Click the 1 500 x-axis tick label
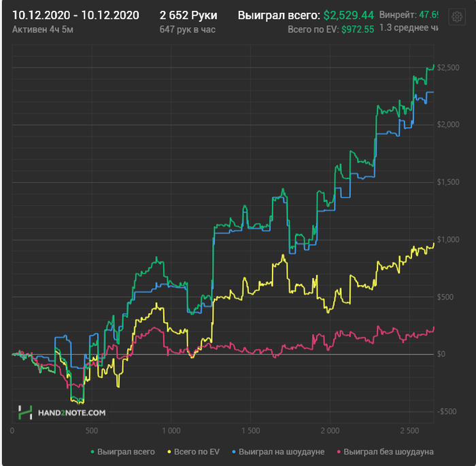 (x=250, y=431)
